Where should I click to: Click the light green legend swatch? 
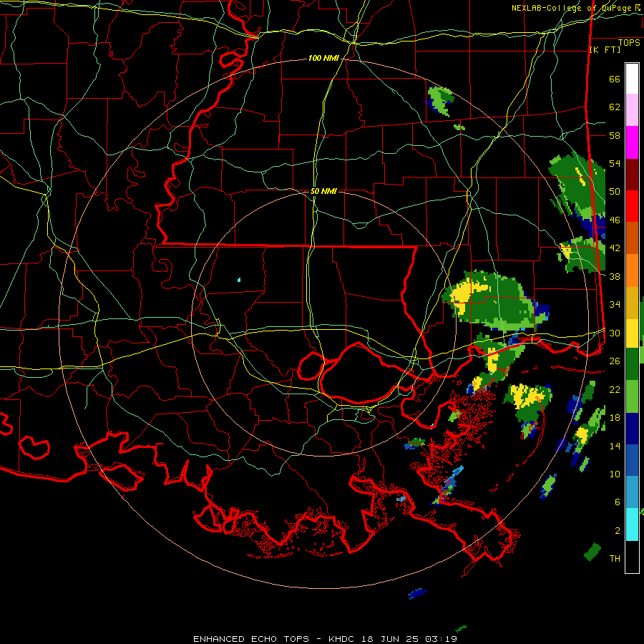pos(632,396)
